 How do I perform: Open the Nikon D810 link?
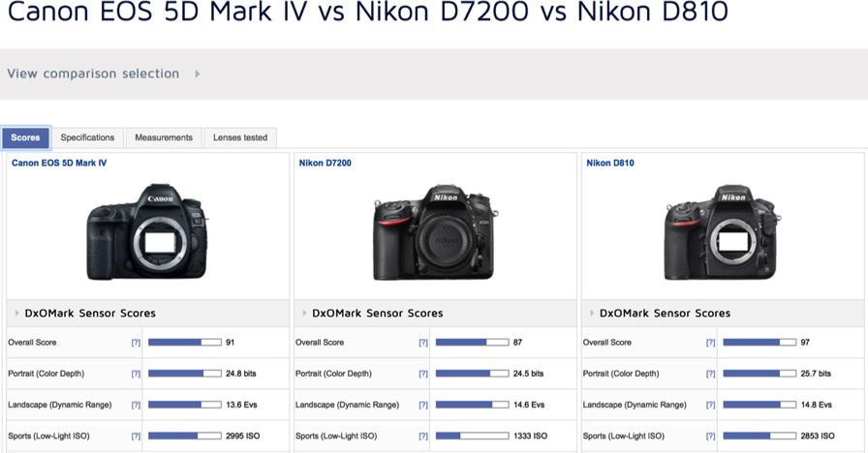click(610, 164)
